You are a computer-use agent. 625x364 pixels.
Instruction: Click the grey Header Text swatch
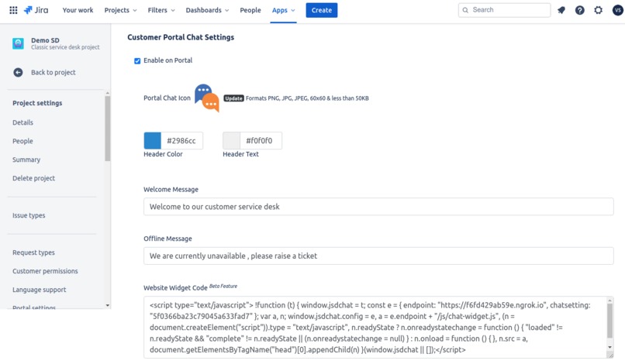[x=231, y=141]
